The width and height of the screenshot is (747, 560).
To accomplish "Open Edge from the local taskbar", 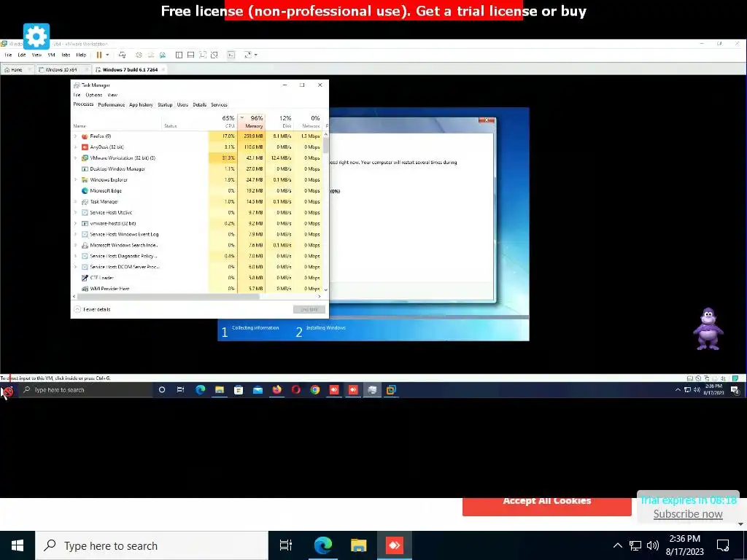I will pyautogui.click(x=323, y=545).
